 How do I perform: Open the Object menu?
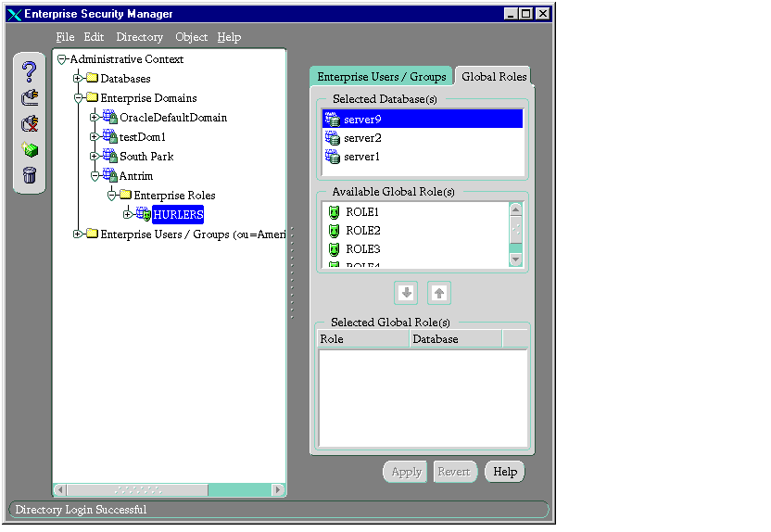[191, 37]
